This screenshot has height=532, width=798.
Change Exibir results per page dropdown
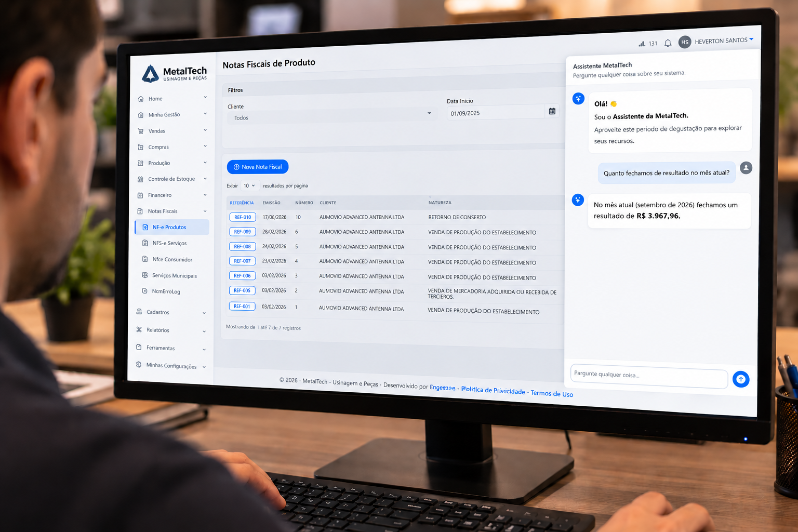tap(249, 185)
